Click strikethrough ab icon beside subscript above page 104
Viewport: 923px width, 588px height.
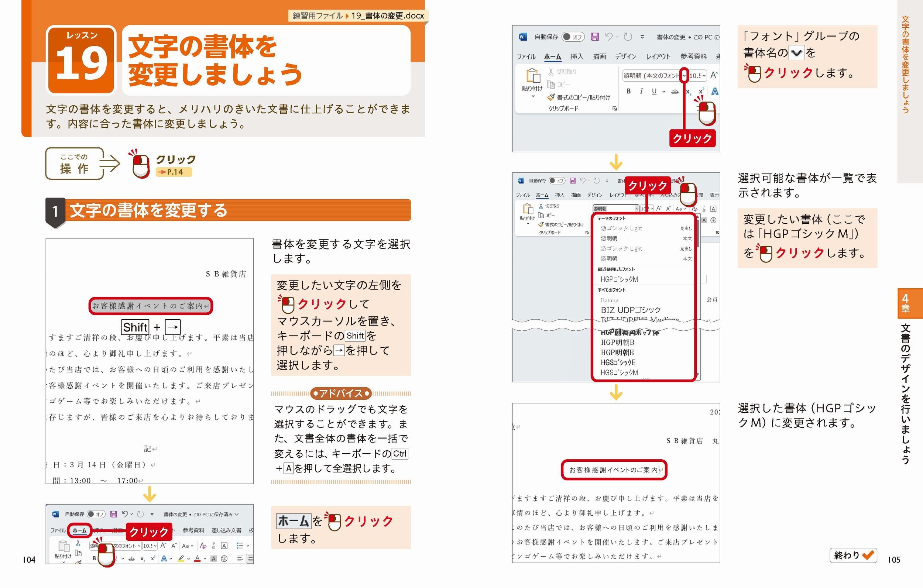click(131, 559)
